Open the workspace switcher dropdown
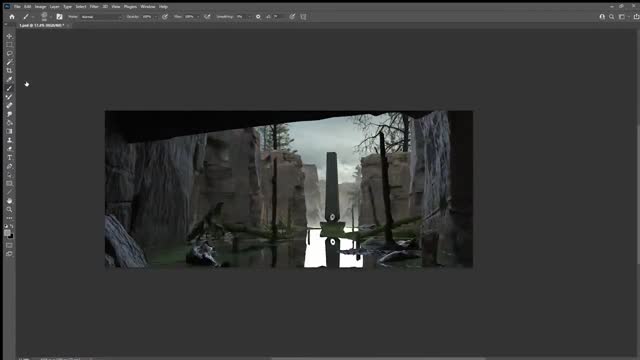The width and height of the screenshot is (640, 360). [623, 17]
